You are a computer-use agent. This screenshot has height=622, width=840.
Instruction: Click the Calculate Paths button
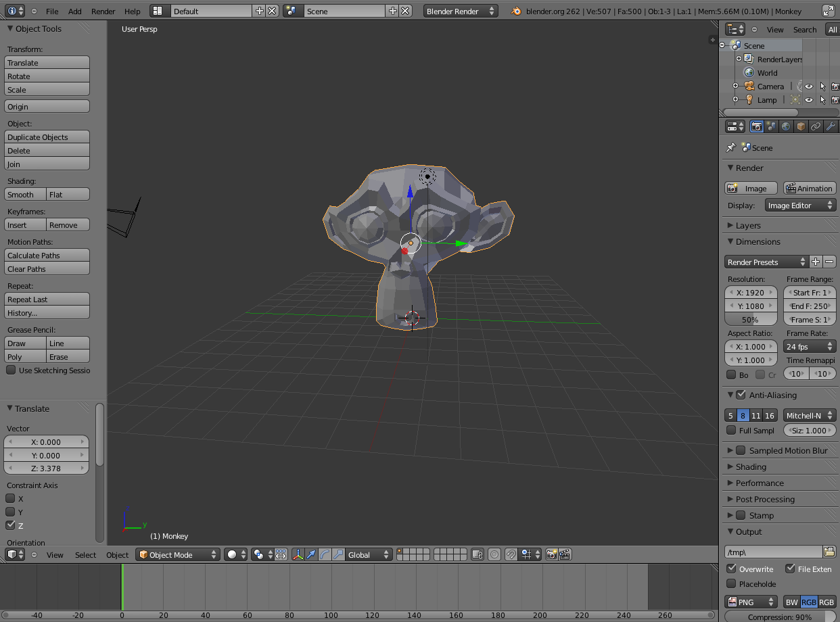(47, 255)
